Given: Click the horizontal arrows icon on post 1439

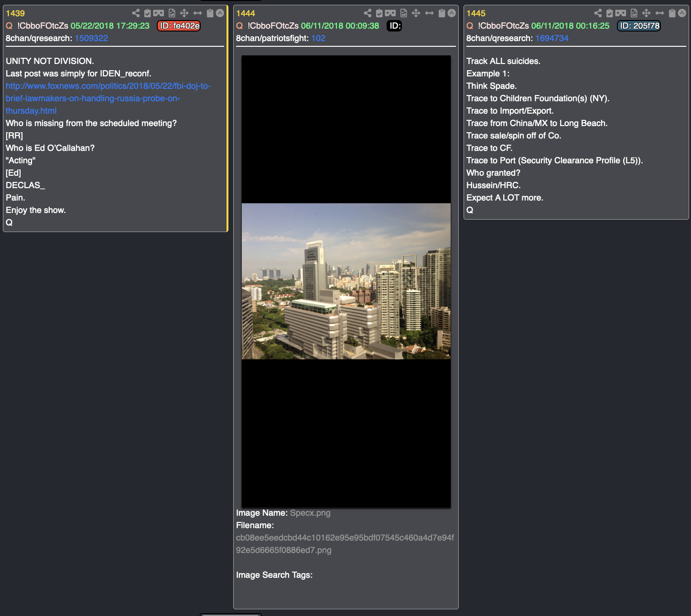Looking at the screenshot, I should pos(197,13).
